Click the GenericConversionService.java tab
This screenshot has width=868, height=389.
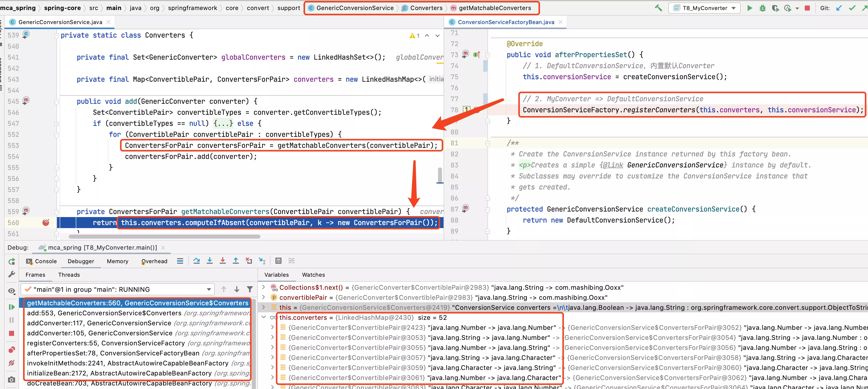tap(58, 22)
